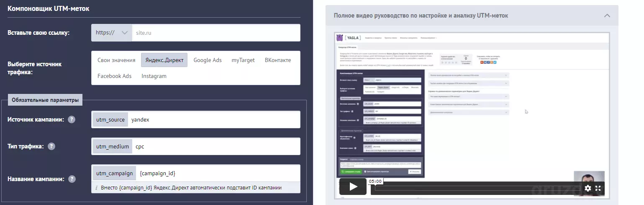The image size is (644, 205).
Task: Click the Компоновщик UTM-меток heading
Action: click(x=49, y=8)
